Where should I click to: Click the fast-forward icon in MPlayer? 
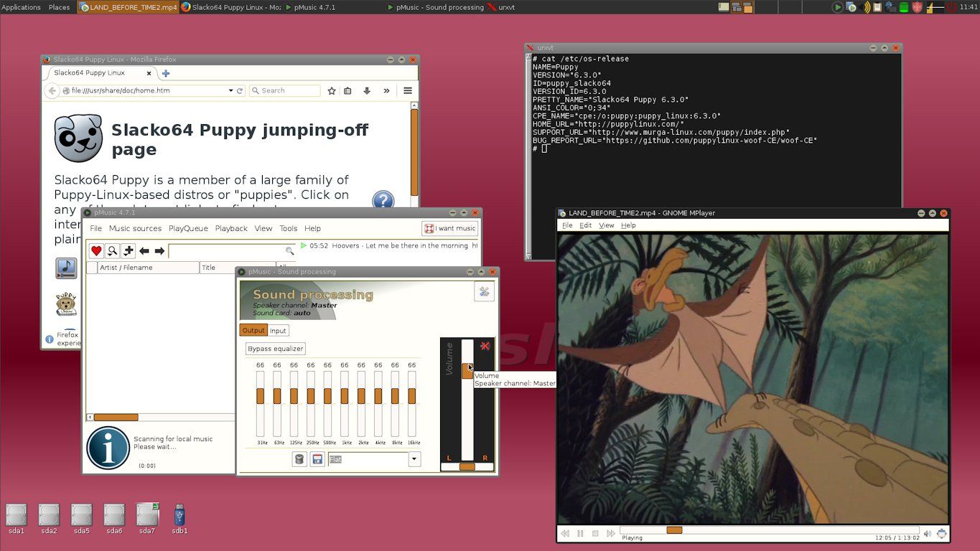[612, 533]
